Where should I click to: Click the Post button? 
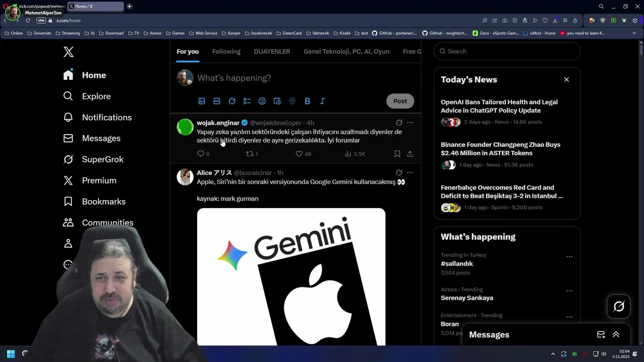400,101
